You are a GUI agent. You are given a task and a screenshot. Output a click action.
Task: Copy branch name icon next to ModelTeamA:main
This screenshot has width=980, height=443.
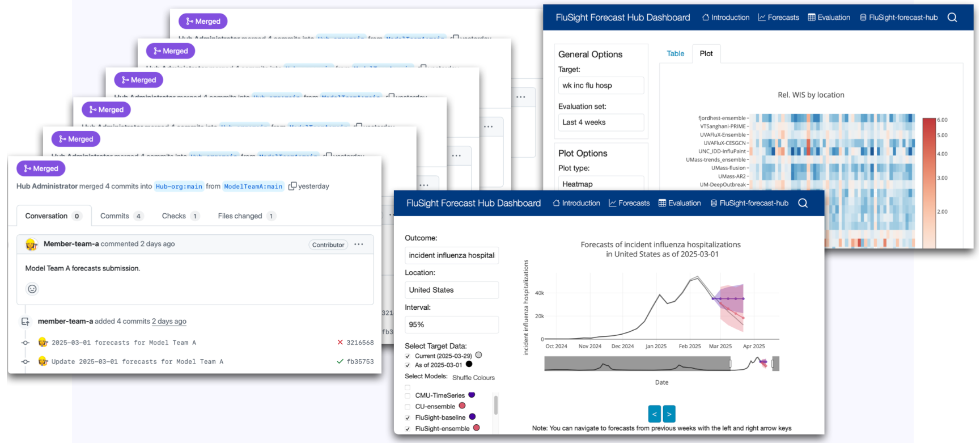point(292,186)
